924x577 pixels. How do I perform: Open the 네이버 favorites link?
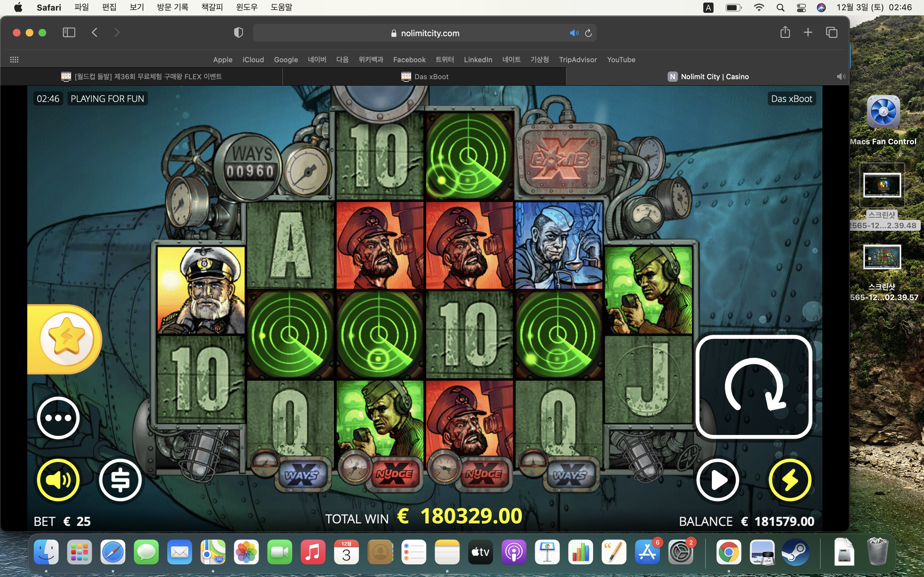[x=317, y=60]
